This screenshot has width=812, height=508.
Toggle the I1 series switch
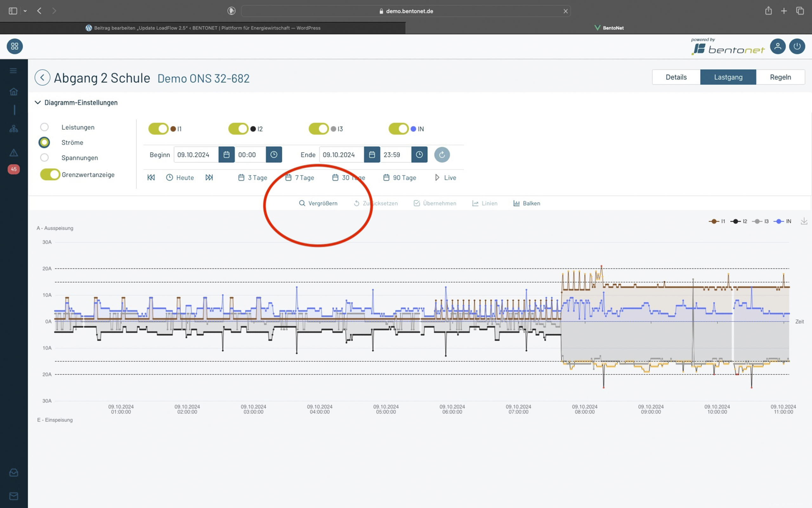coord(158,129)
